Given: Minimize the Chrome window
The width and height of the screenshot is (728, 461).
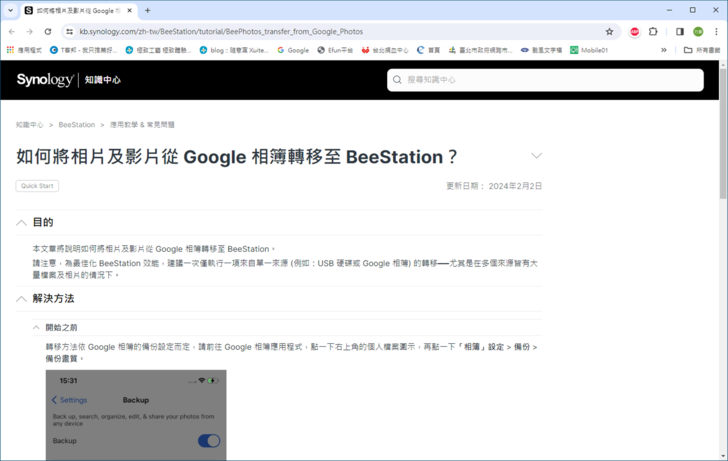Looking at the screenshot, I should pyautogui.click(x=669, y=10).
